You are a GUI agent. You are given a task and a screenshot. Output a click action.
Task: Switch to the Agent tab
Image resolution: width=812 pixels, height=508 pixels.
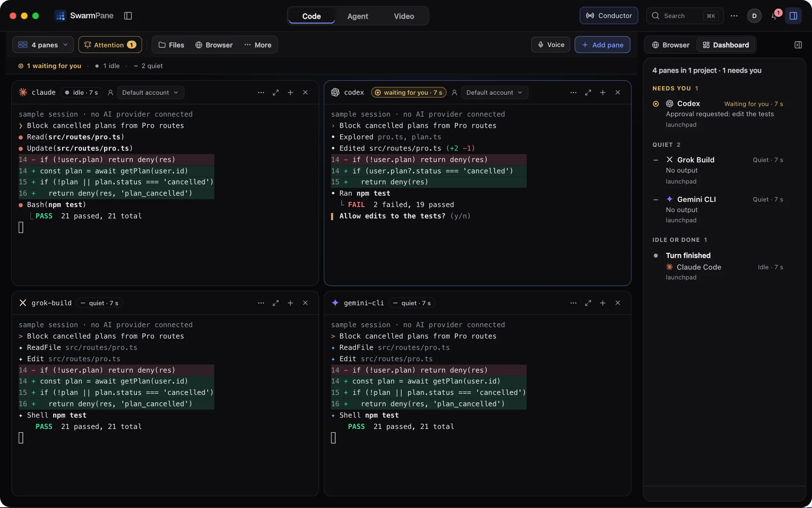click(x=357, y=16)
